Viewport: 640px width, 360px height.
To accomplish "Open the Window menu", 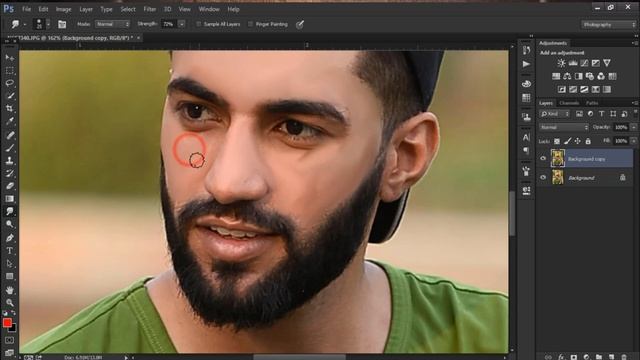I will [x=209, y=9].
